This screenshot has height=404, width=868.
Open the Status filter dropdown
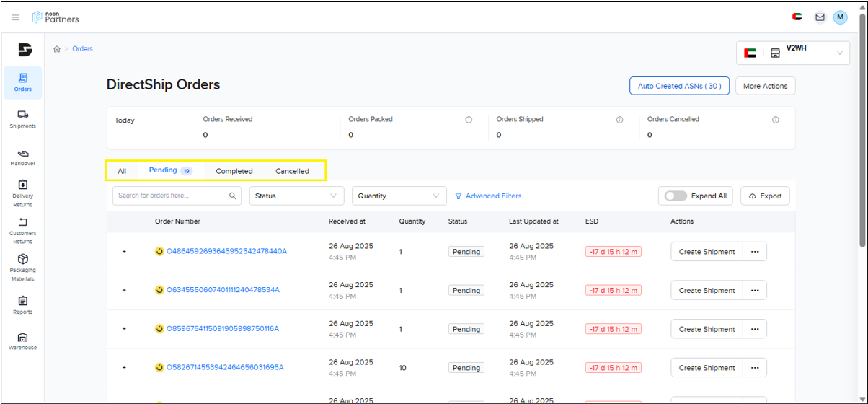coord(296,196)
